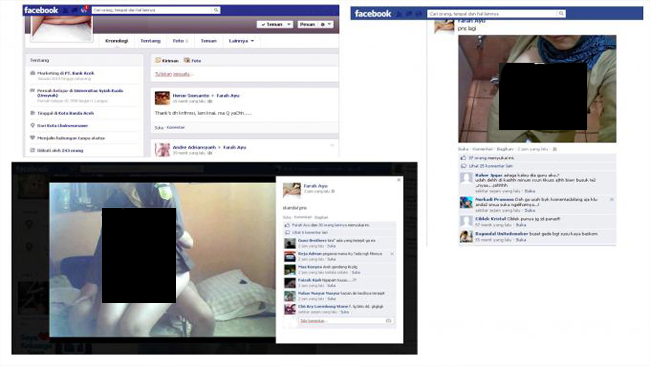Click the right header search input field
Image resolution: width=650 pixels, height=366 pixels.
pyautogui.click(x=492, y=14)
